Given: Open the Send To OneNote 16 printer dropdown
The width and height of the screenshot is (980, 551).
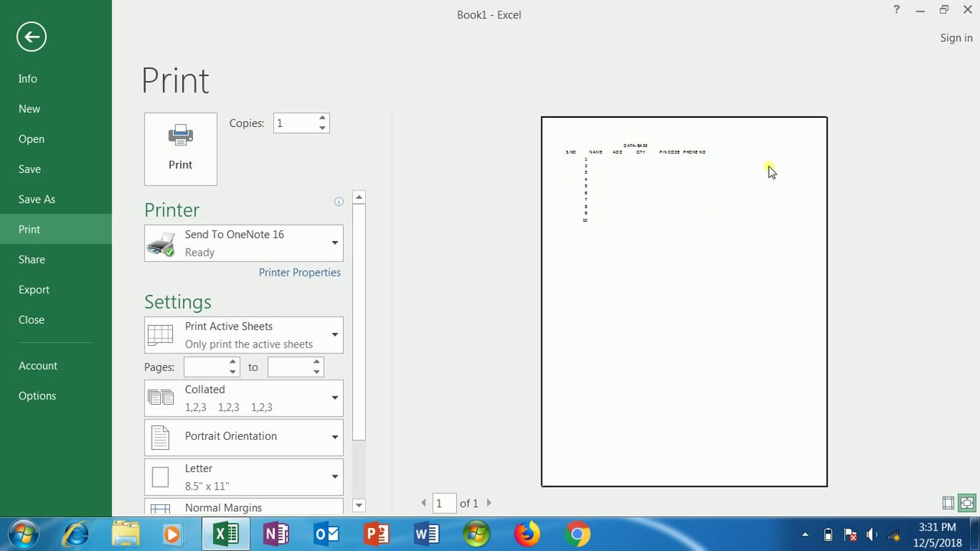Looking at the screenshot, I should (x=243, y=243).
